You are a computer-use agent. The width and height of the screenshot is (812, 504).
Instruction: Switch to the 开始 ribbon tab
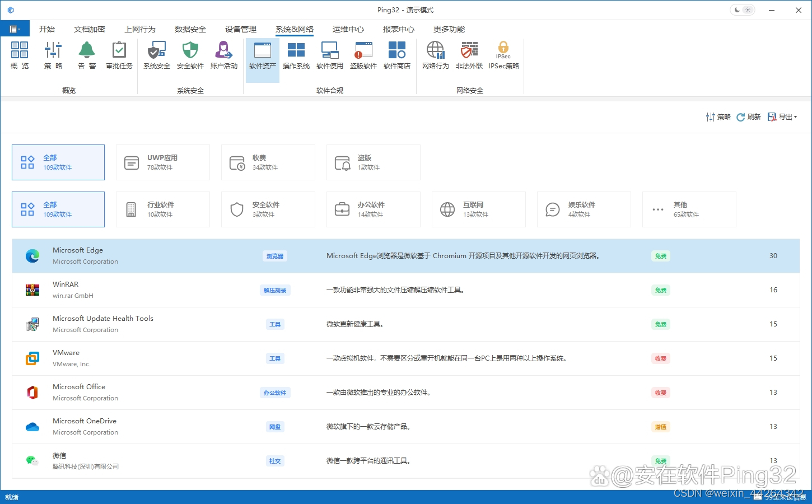click(x=47, y=29)
